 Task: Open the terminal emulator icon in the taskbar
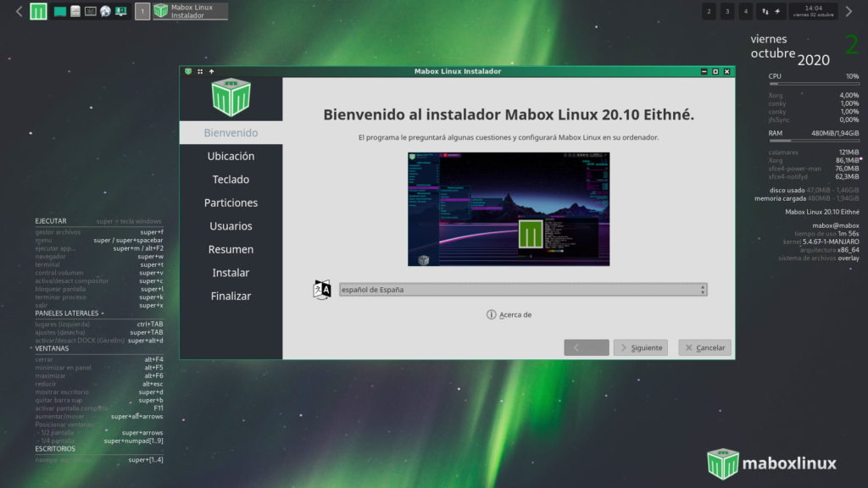(90, 11)
